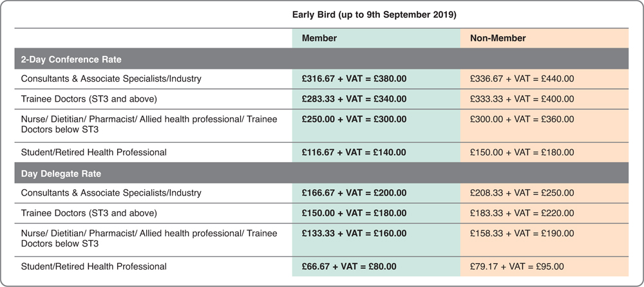
Task: Click the member student price of £140.00
Action: tap(354, 153)
